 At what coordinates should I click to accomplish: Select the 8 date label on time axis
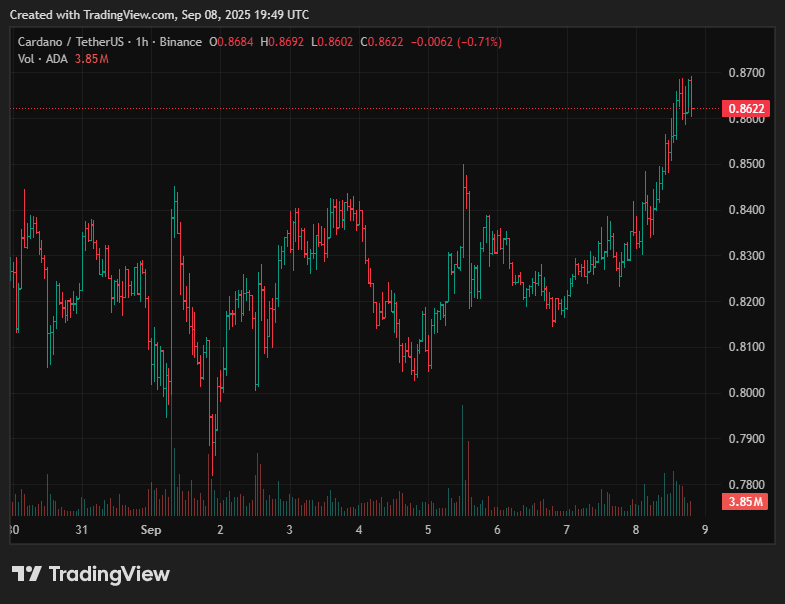(636, 530)
